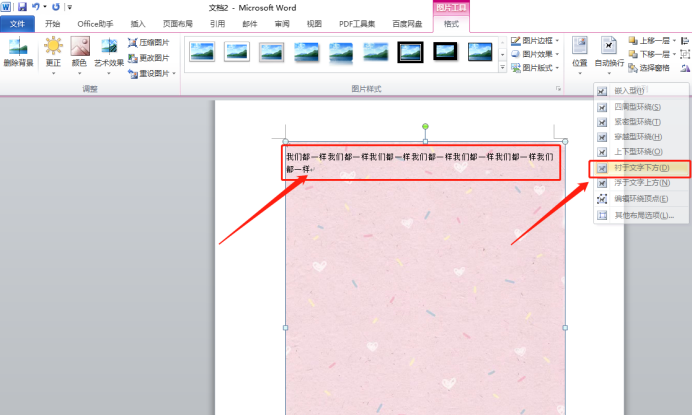Click the Word application icon in title bar
The image size is (692, 416).
(6, 7)
